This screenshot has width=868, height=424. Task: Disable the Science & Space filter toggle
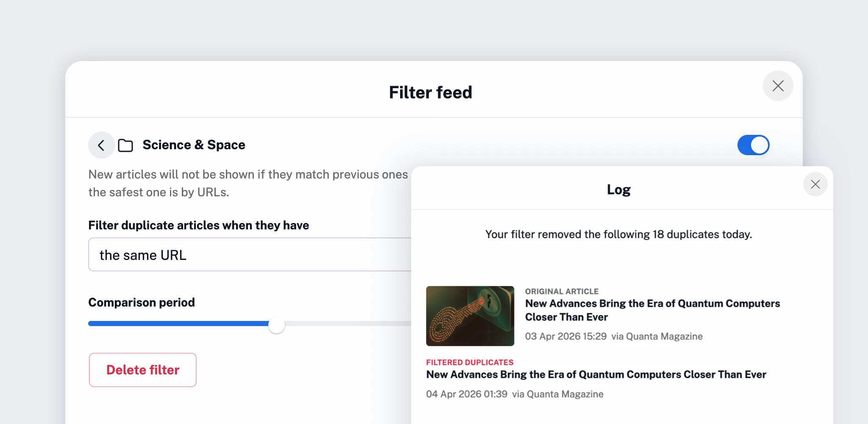click(753, 145)
